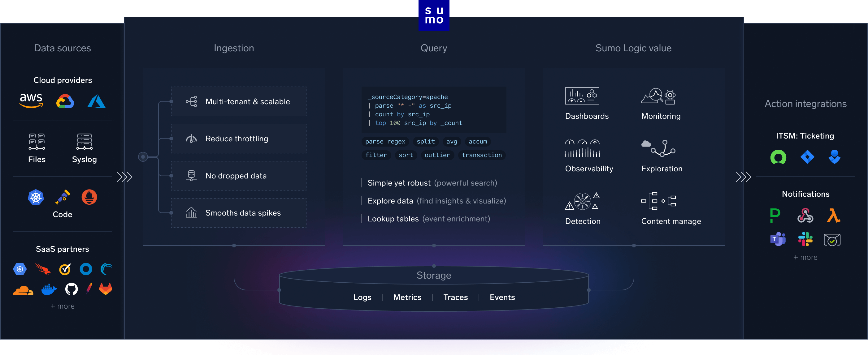Click the PagerDuty green P icon
Viewport: 868px width, 355px height.
[775, 215]
